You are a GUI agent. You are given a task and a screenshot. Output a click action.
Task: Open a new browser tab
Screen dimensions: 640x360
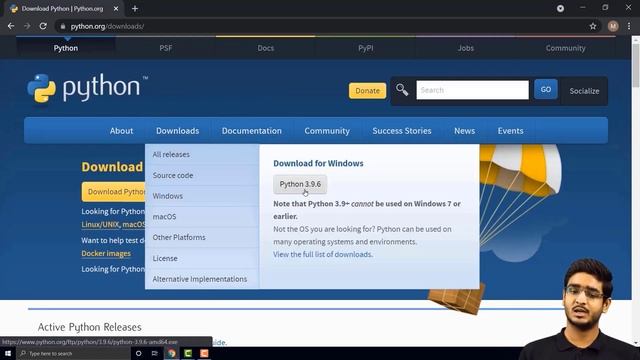click(x=135, y=8)
